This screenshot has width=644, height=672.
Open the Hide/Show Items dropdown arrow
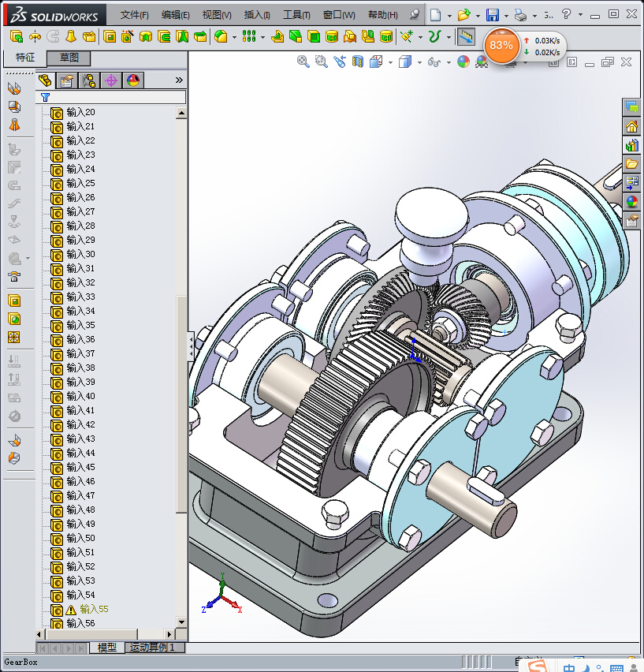449,62
